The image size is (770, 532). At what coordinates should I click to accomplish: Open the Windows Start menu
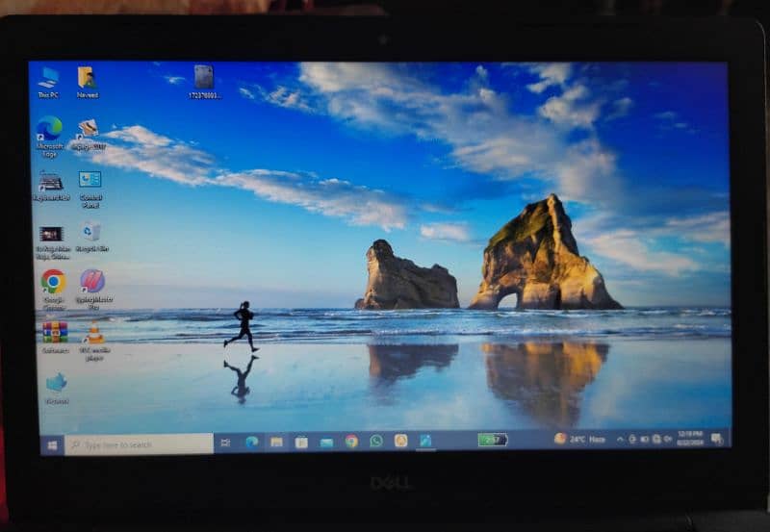(x=51, y=445)
